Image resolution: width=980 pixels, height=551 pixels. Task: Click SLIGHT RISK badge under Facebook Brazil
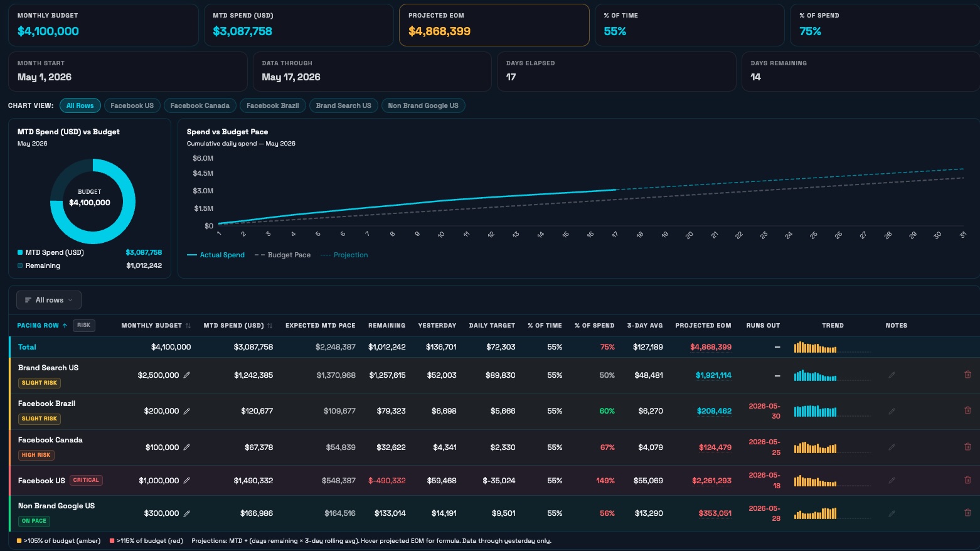click(40, 419)
